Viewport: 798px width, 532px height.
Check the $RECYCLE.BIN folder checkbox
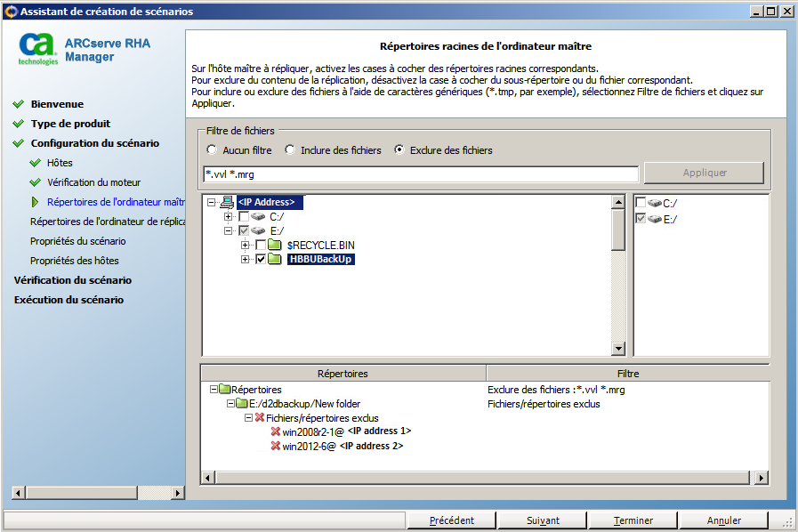tap(261, 245)
